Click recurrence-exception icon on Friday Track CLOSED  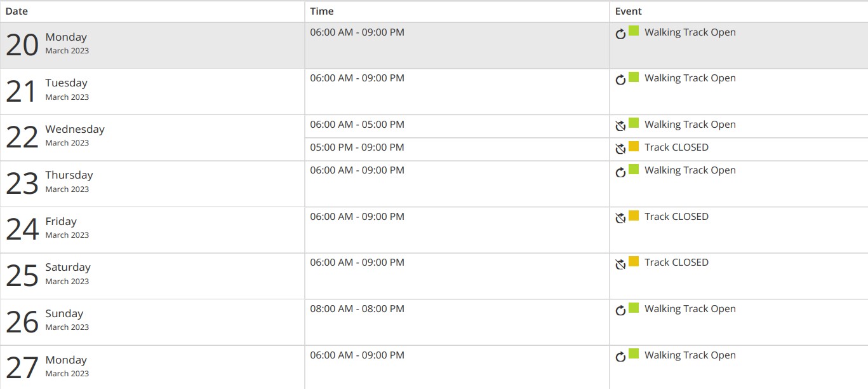[620, 218]
